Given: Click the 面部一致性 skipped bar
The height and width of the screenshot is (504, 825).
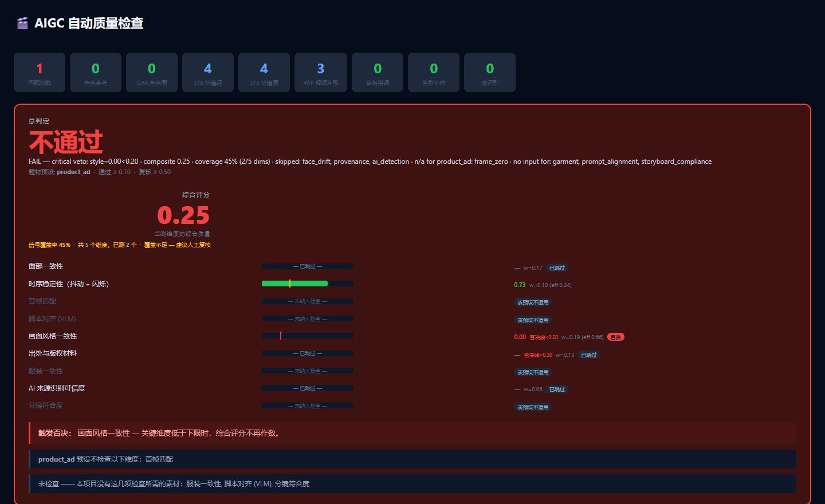Looking at the screenshot, I should click(x=308, y=266).
